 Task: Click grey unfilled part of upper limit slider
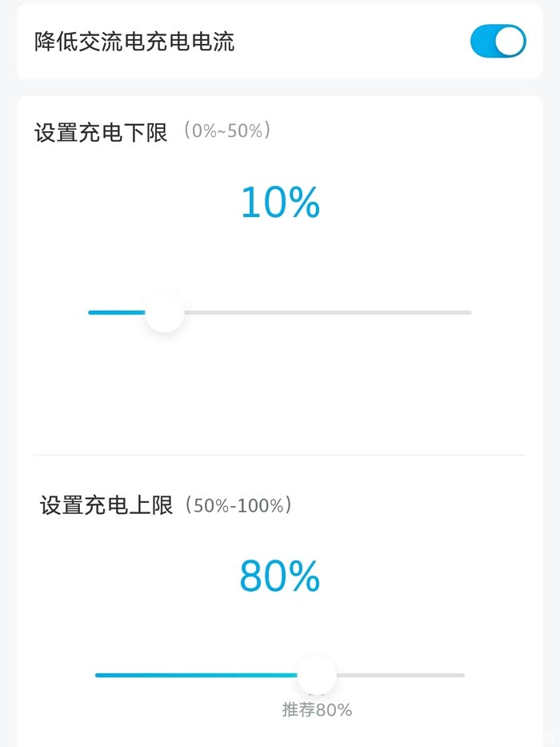point(400,675)
